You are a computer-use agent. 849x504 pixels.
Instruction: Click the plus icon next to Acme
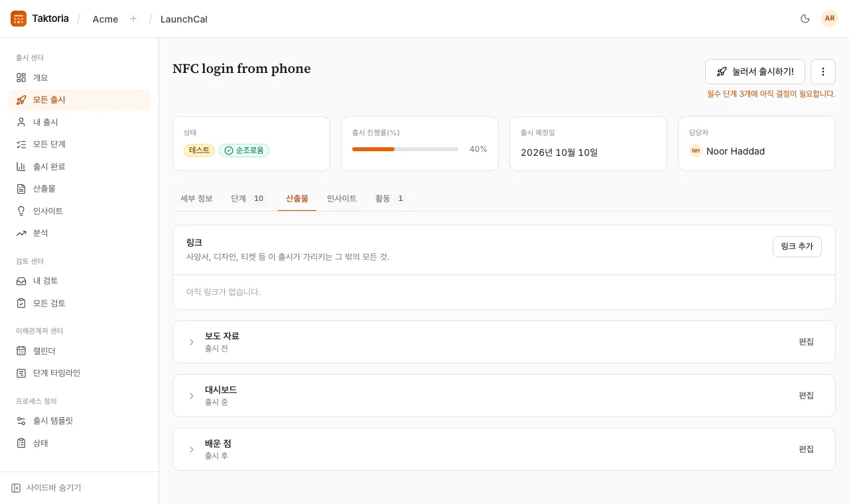pyautogui.click(x=133, y=19)
